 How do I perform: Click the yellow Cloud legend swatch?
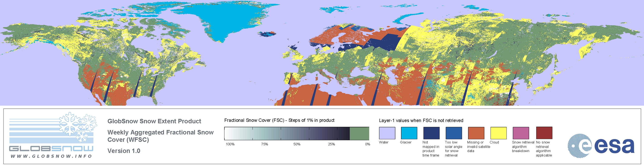tap(498, 133)
